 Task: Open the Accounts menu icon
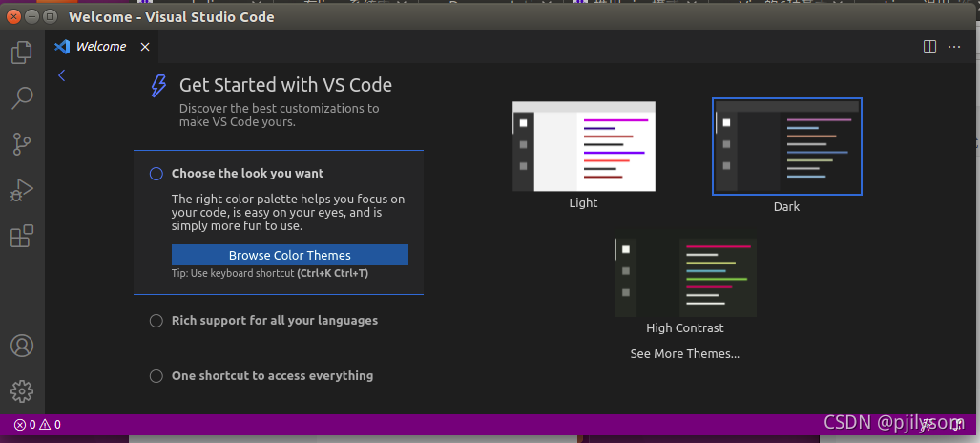(x=22, y=346)
